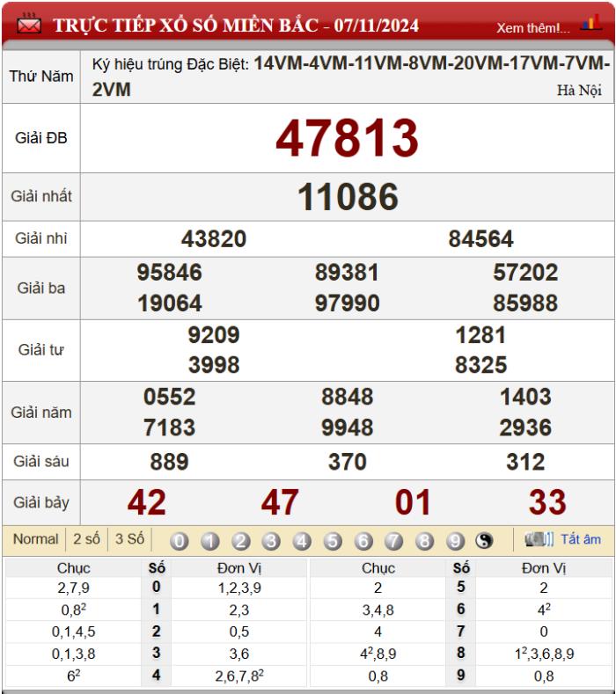
Task: Filter results by digit ball 7
Action: click(394, 541)
